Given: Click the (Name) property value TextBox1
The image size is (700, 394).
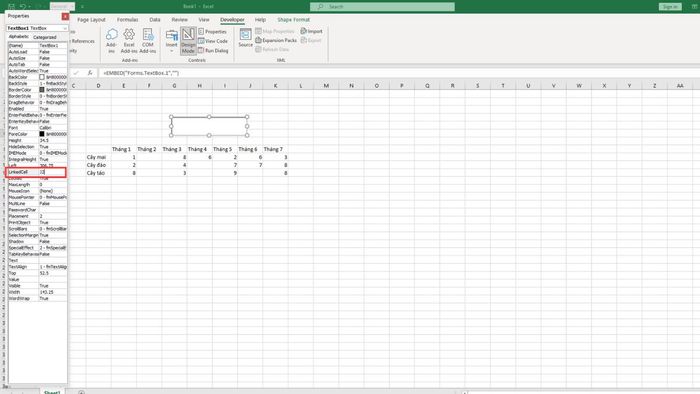Looking at the screenshot, I should point(53,46).
